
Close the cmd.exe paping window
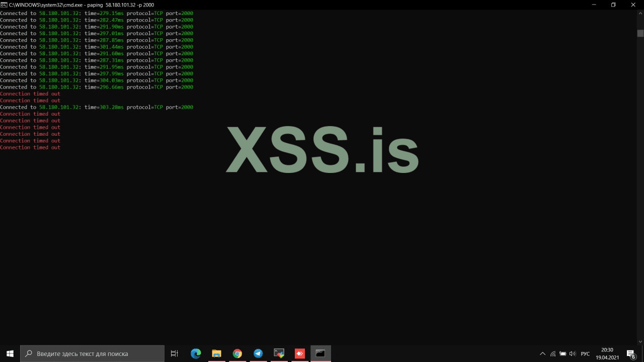633,5
